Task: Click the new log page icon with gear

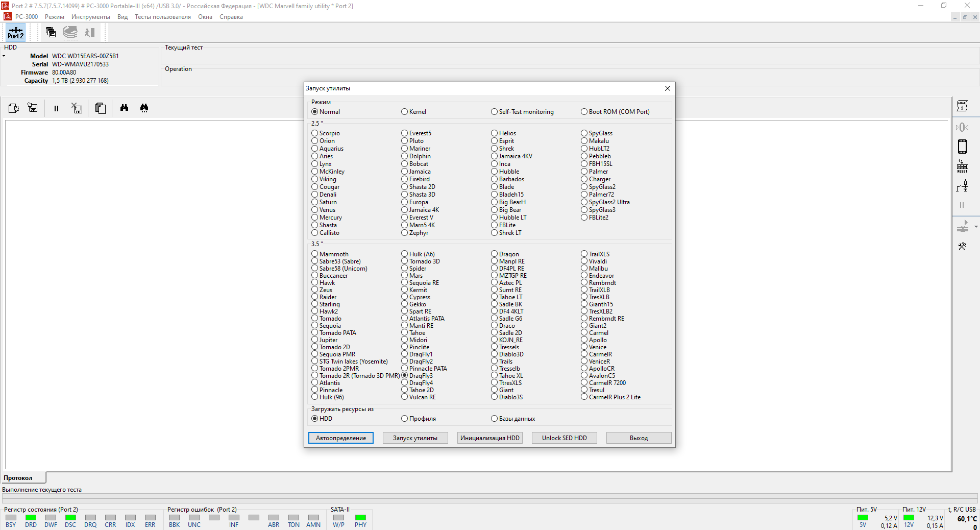Action: 14,108
